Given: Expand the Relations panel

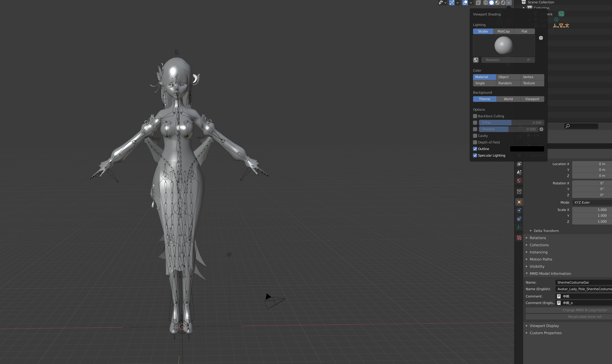Looking at the screenshot, I should (538, 238).
